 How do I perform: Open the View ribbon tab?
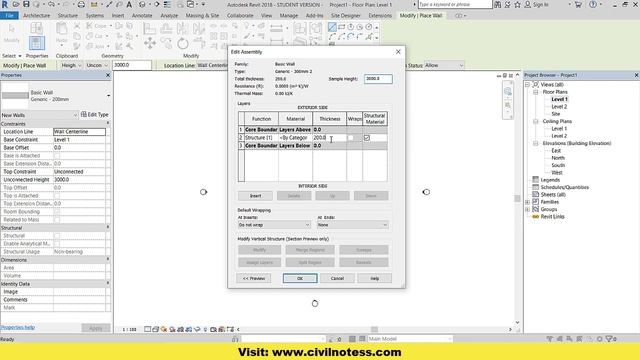click(266, 16)
